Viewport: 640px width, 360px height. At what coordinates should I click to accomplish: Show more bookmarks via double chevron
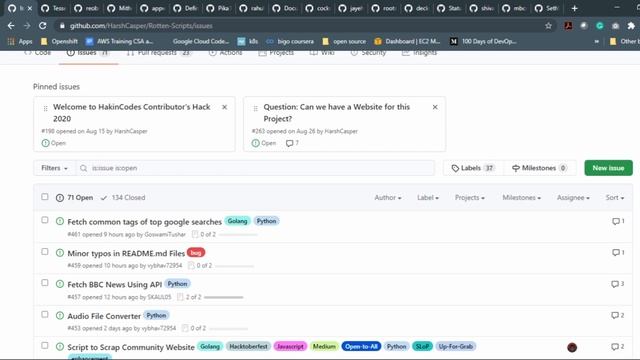click(597, 41)
